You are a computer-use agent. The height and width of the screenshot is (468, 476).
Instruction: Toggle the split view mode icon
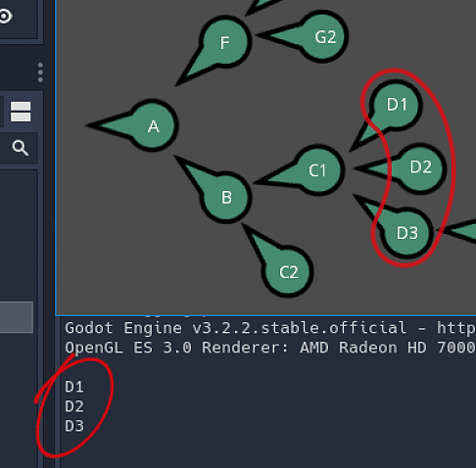[x=21, y=112]
